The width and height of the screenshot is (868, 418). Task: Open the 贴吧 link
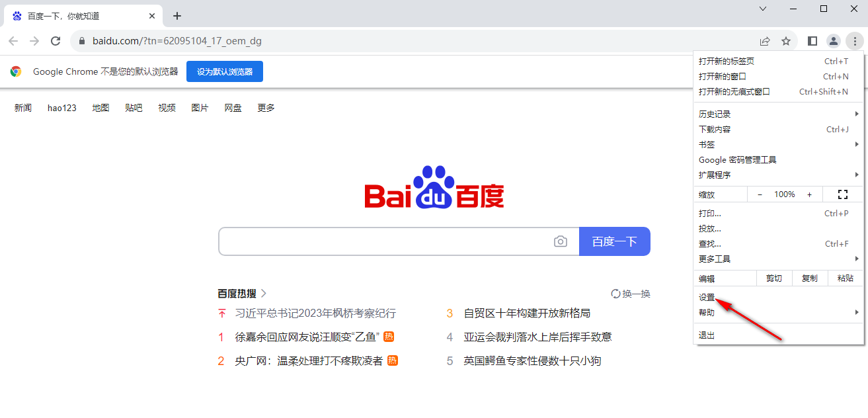[134, 108]
